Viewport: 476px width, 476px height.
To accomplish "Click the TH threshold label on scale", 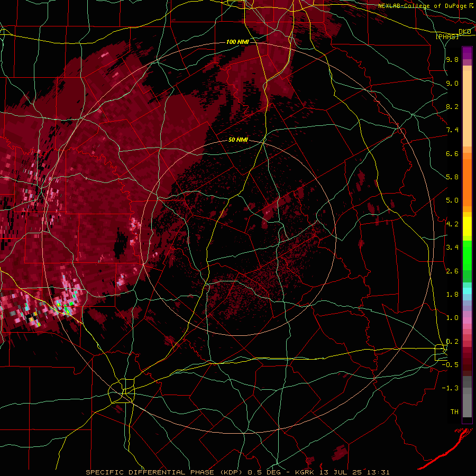I will [454, 412].
